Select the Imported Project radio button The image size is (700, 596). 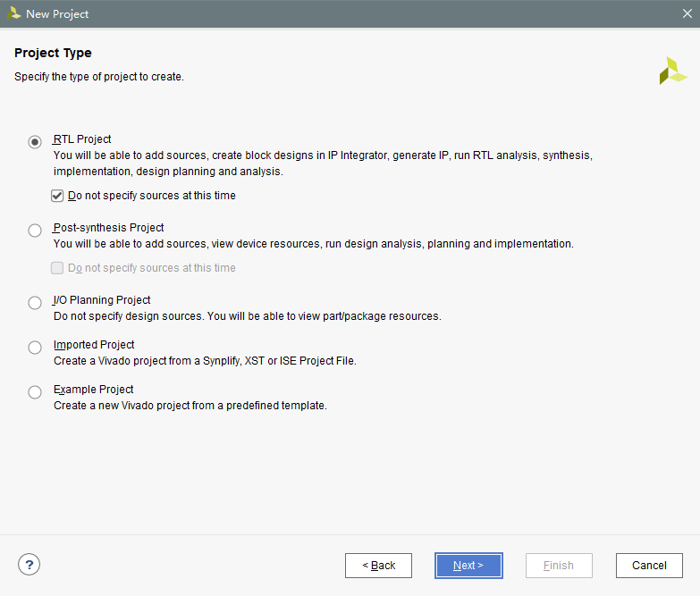(x=35, y=347)
